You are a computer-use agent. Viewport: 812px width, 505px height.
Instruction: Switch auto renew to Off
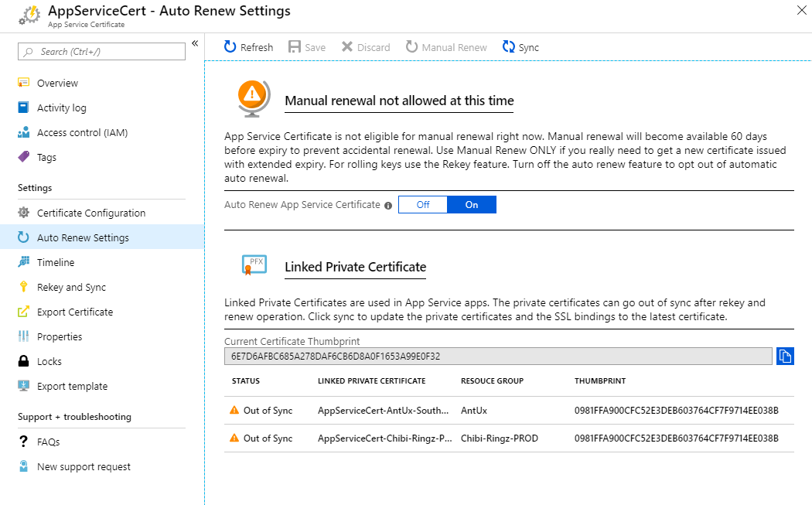coord(423,205)
